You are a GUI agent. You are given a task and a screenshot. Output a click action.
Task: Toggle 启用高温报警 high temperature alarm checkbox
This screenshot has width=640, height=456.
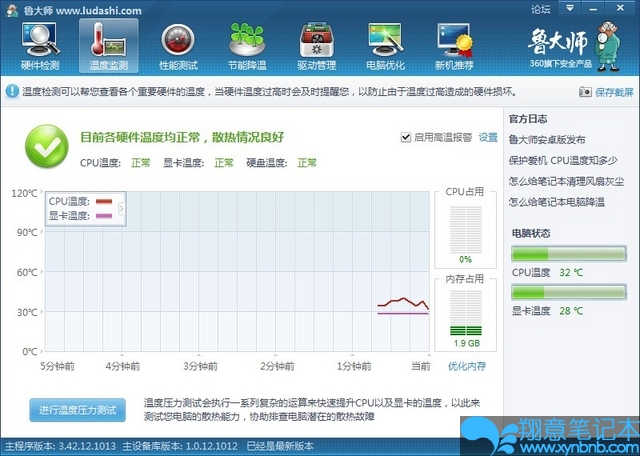[405, 137]
